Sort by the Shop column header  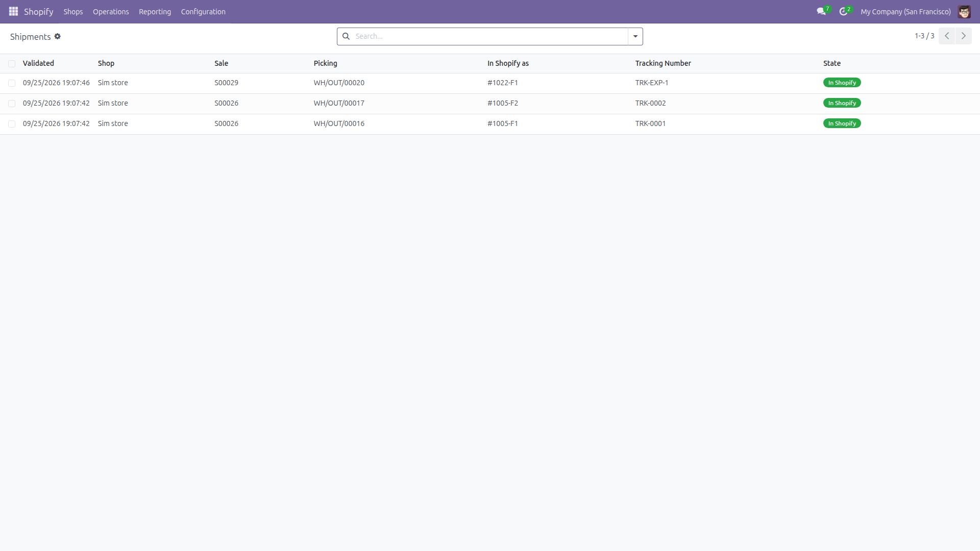pyautogui.click(x=106, y=63)
